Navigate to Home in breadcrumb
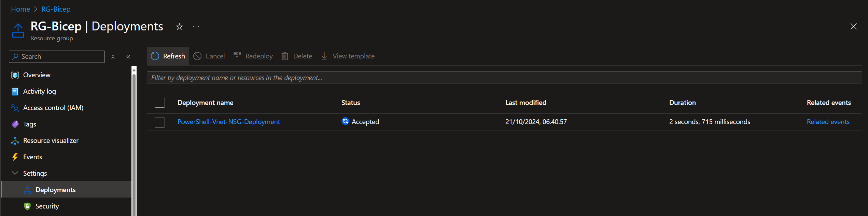The height and width of the screenshot is (216, 868). point(20,9)
